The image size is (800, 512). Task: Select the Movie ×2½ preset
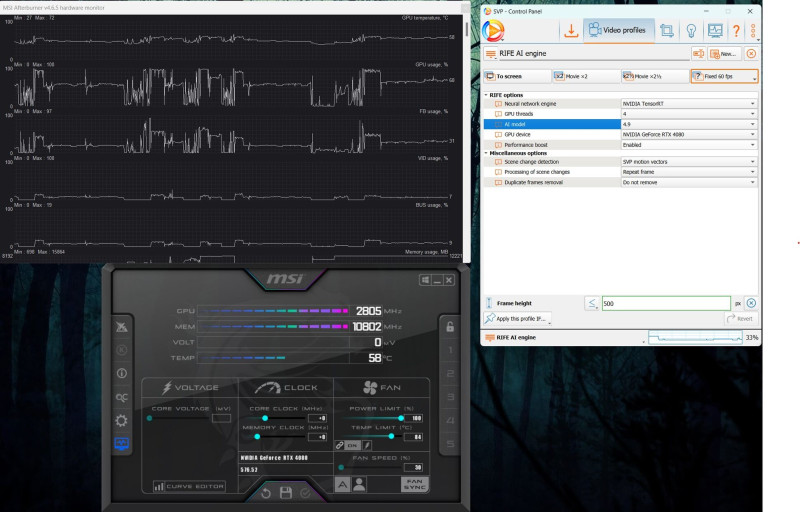[655, 76]
